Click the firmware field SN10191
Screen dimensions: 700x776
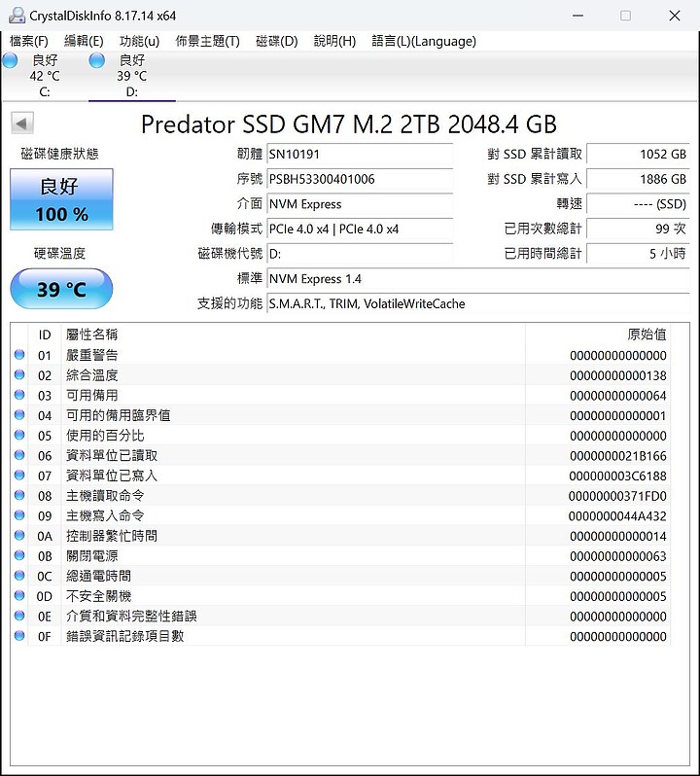point(360,154)
